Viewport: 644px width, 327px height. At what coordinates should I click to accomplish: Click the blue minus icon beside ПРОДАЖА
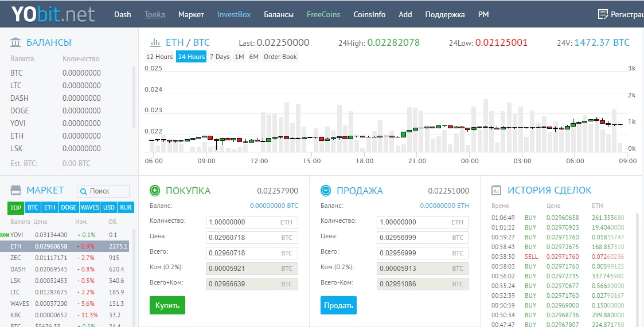pos(325,190)
